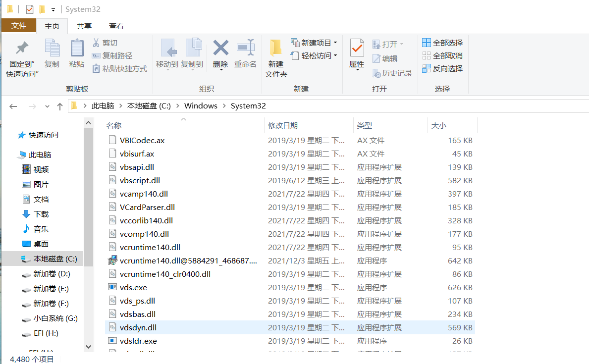Click Select None (全部取消)

[x=442, y=55]
